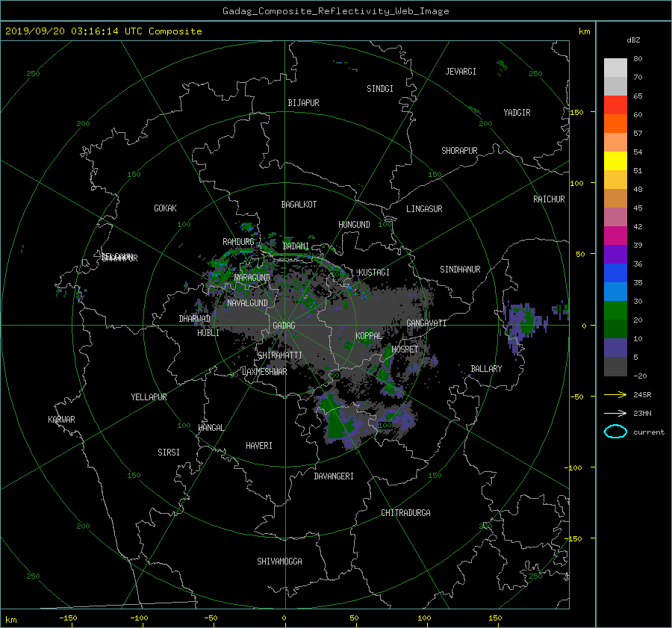Click the 150 value on bottom km axis

click(495, 618)
